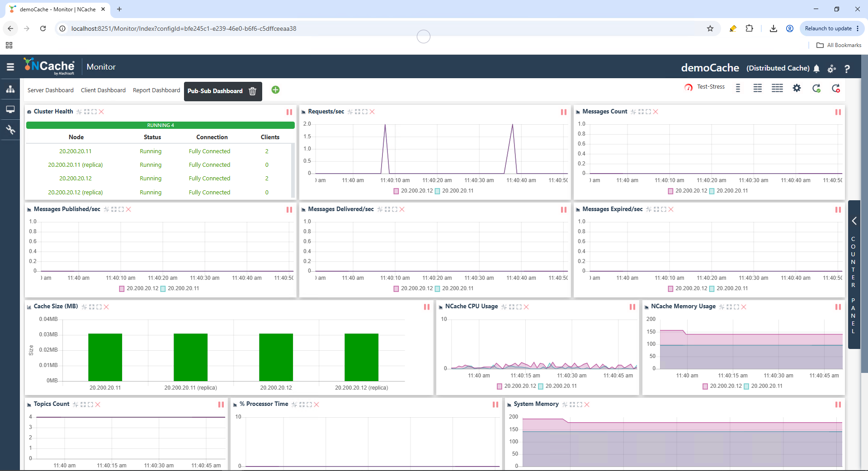
Task: Toggle 20.200.20.12 series in NCache CPU legend
Action: point(516,386)
